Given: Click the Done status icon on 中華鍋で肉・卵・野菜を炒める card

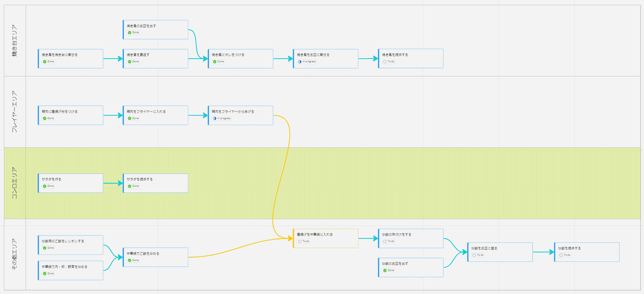Looking at the screenshot, I should [x=45, y=273].
